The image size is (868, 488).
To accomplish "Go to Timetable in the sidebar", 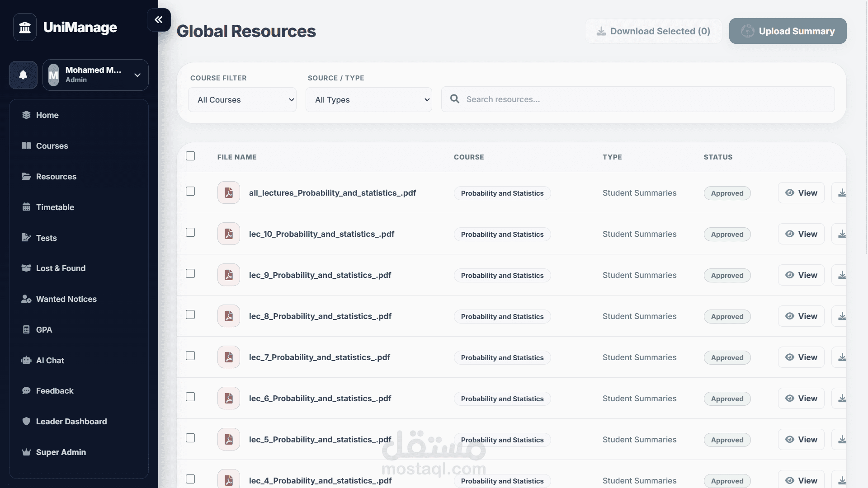I will tap(55, 207).
